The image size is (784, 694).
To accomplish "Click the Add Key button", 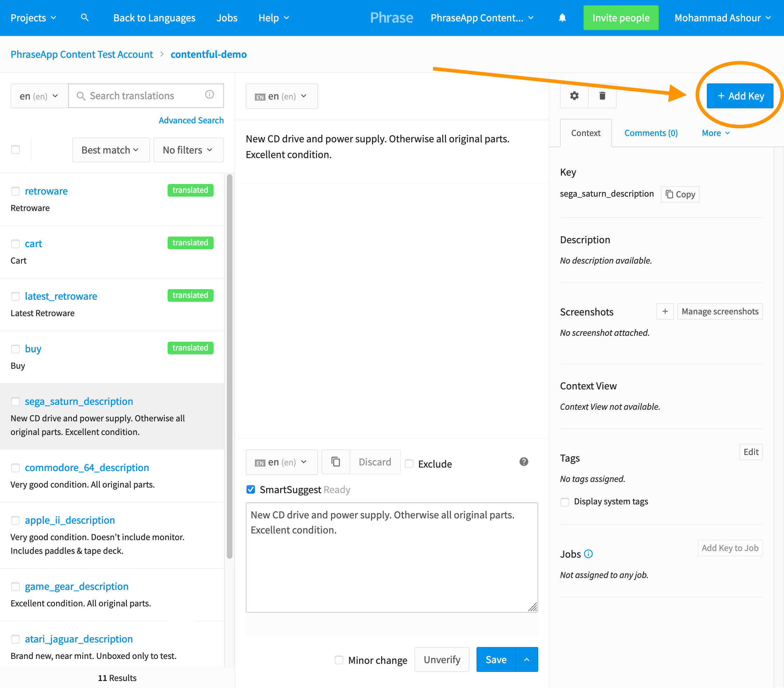I will [740, 96].
